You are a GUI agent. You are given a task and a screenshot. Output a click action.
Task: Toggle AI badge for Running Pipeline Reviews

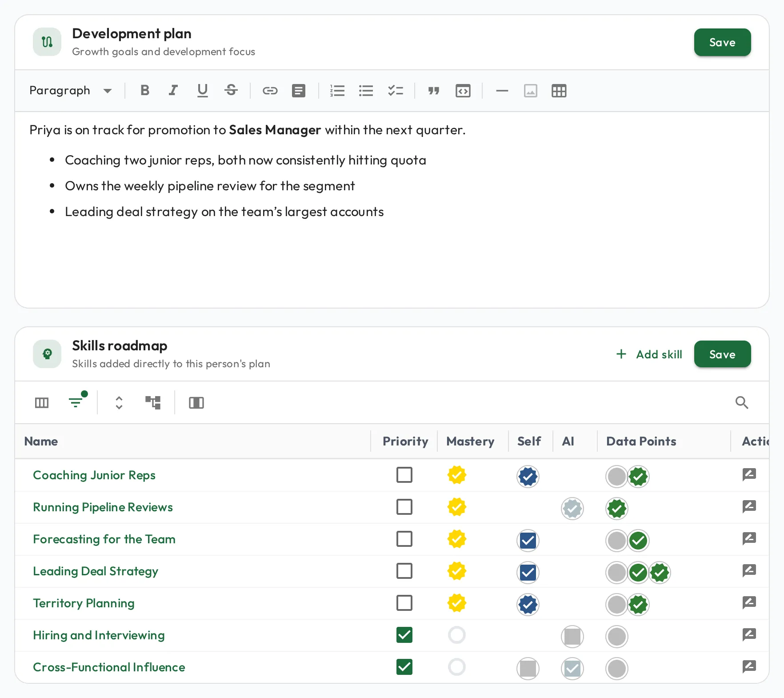(572, 509)
